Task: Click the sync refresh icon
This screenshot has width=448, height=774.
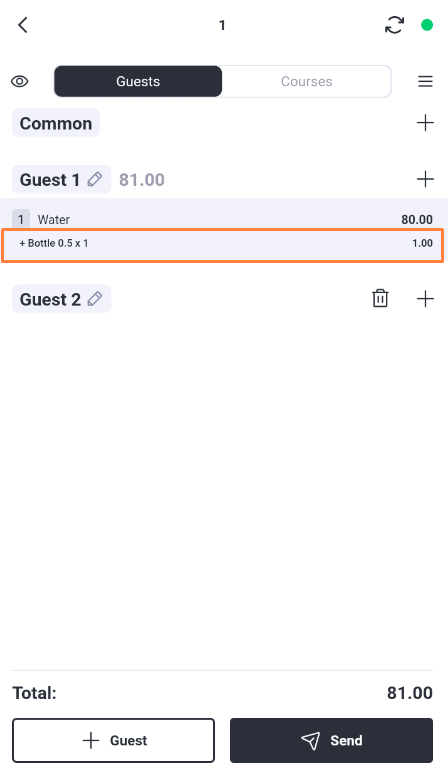Action: [x=394, y=25]
